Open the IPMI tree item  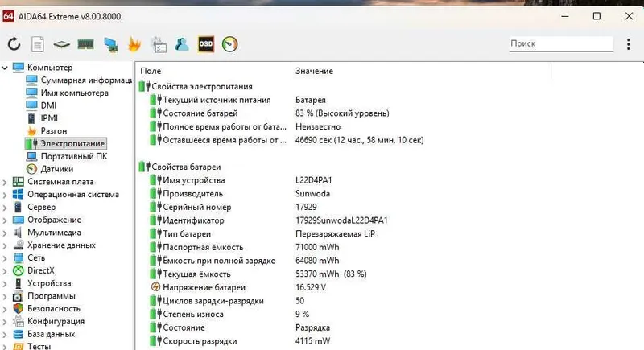(x=43, y=118)
